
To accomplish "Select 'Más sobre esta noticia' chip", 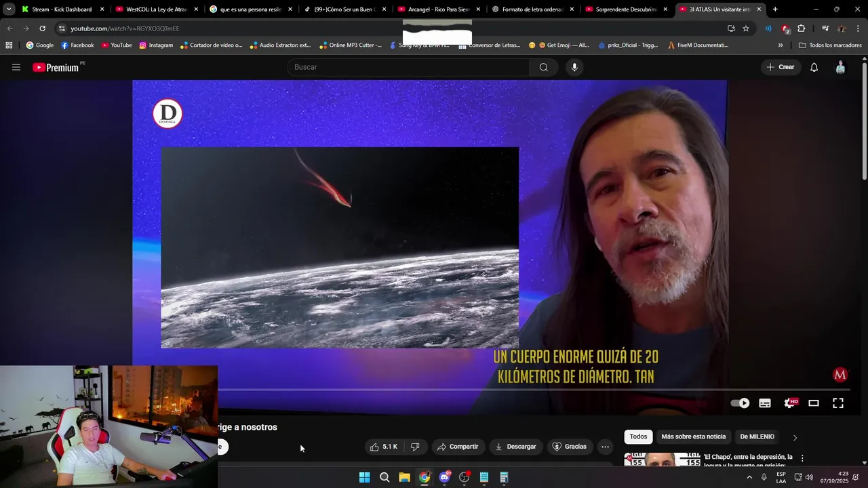I will [x=693, y=436].
